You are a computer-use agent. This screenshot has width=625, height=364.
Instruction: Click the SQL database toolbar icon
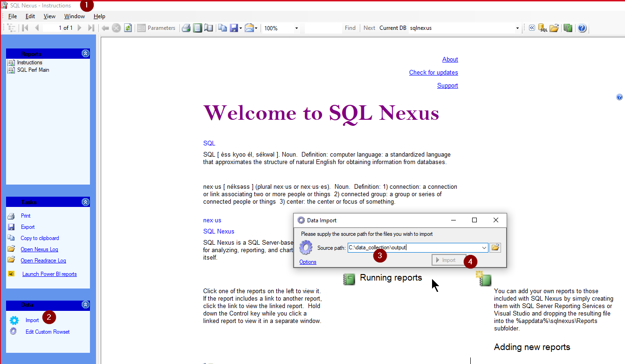543,28
